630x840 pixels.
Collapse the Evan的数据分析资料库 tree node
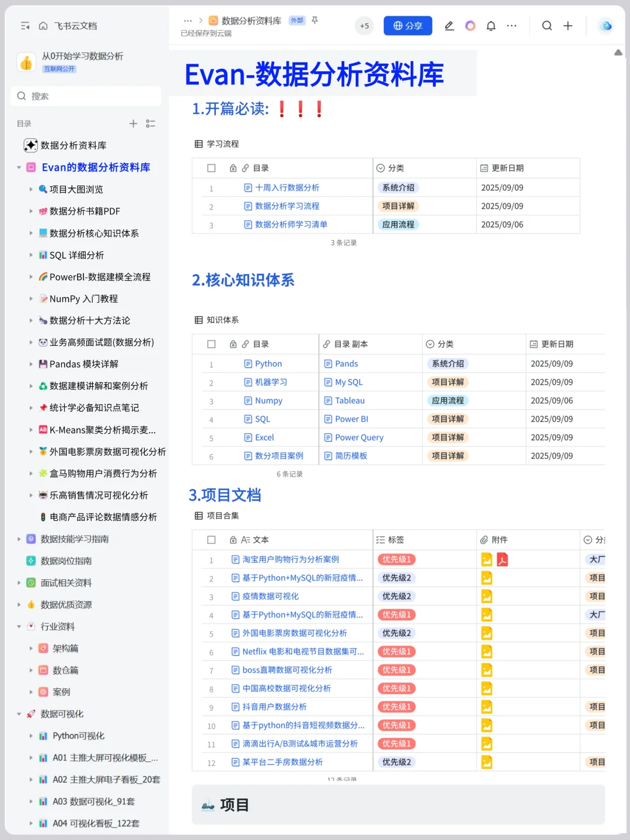[19, 167]
